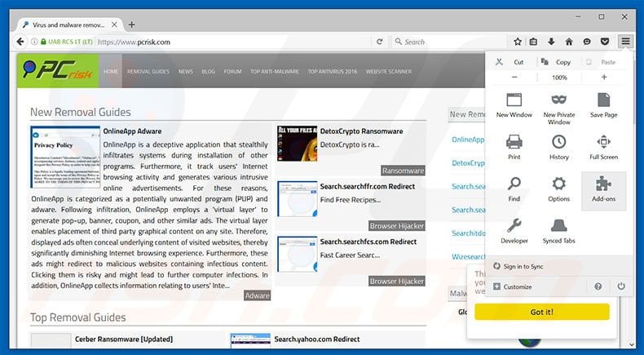Click the Cut command
This screenshot has height=355, width=644.
coord(510,62)
